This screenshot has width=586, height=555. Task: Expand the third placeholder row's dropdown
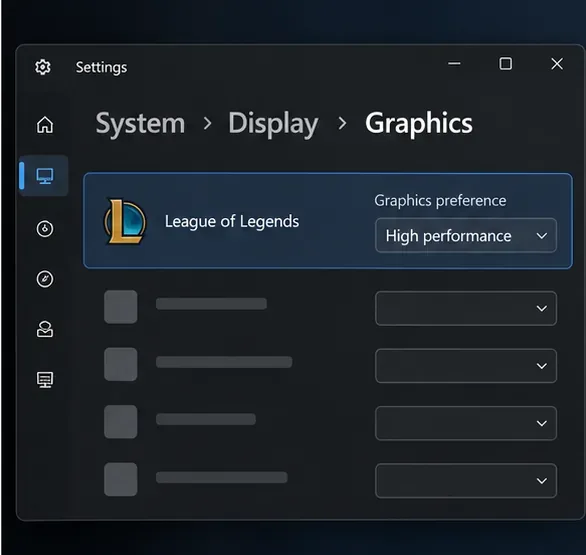point(466,423)
